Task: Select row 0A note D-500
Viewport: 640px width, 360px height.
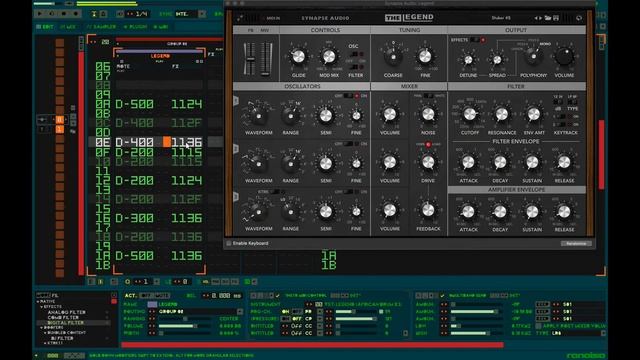Action: tap(134, 104)
